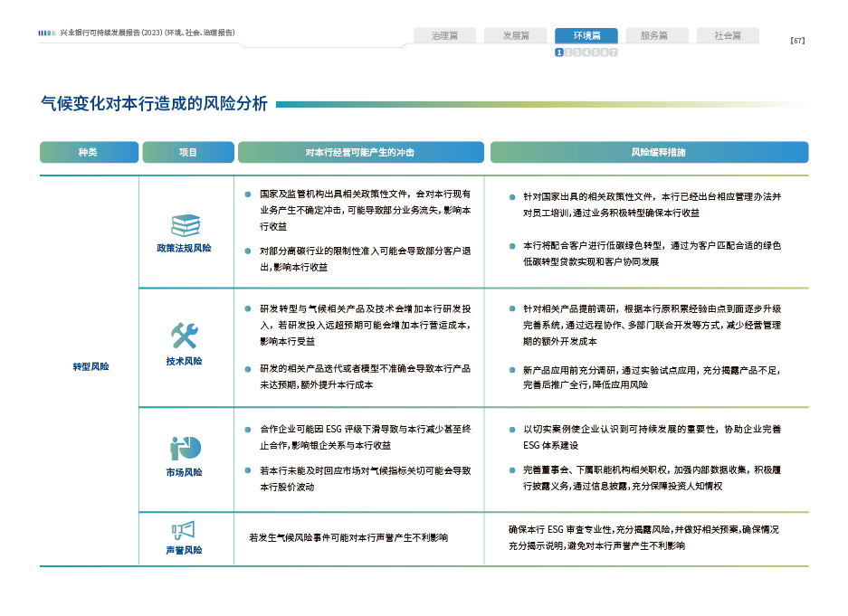Click the bullet before 以切实案例使企业认识到
This screenshot has width=848, height=616.
pyautogui.click(x=511, y=429)
